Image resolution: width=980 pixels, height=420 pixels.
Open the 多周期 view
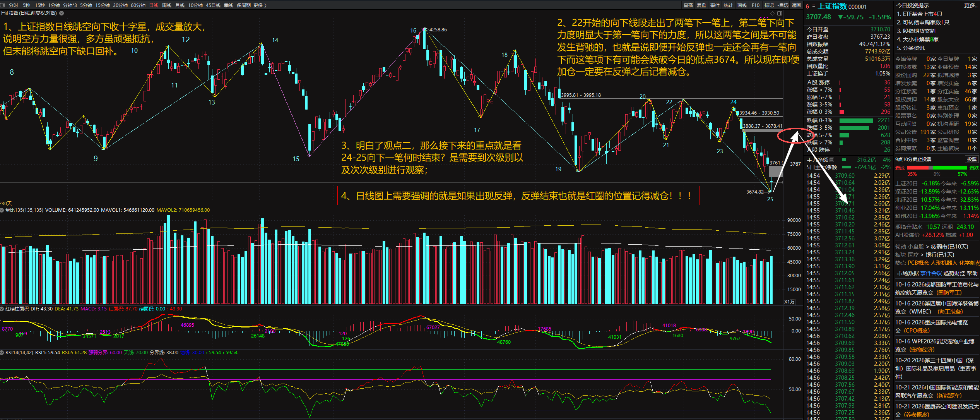pos(244,5)
